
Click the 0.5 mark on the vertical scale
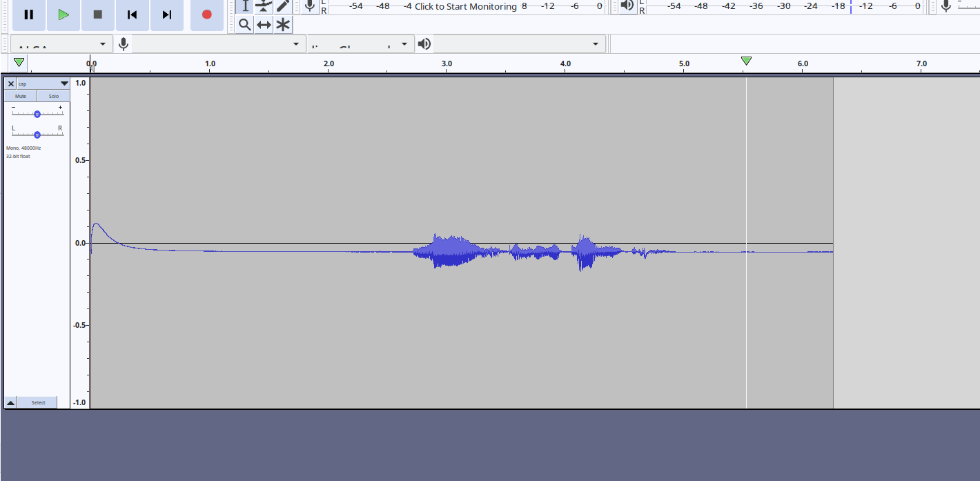(80, 160)
